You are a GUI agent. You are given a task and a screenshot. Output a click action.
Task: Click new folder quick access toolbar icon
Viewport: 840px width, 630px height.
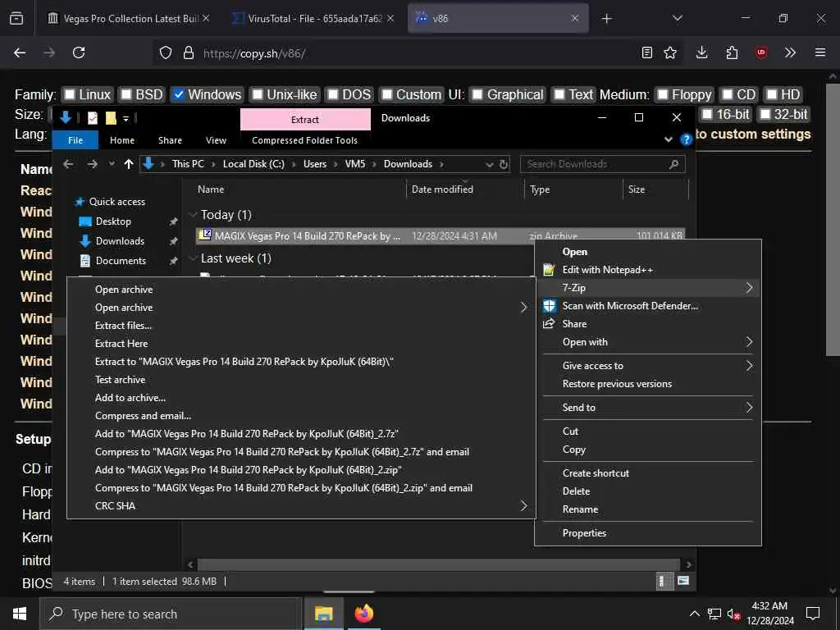tap(111, 118)
